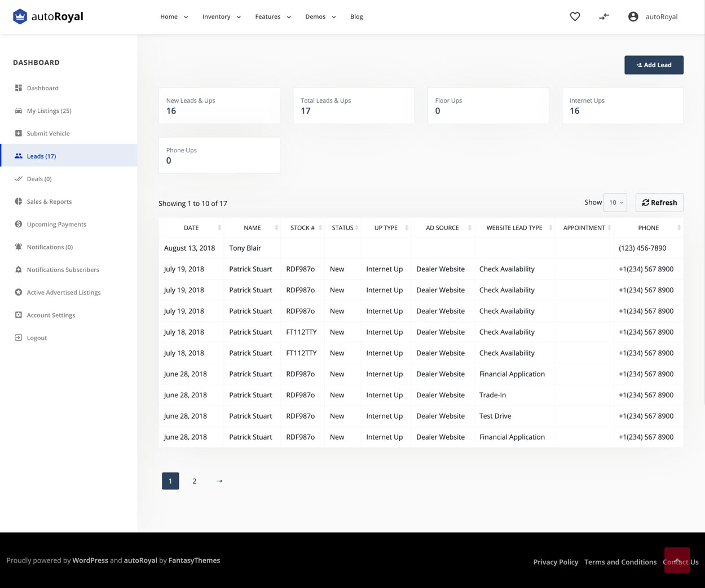Screen dimensions: 705x588
Task: Open the Demos menu
Action: pyautogui.click(x=320, y=17)
